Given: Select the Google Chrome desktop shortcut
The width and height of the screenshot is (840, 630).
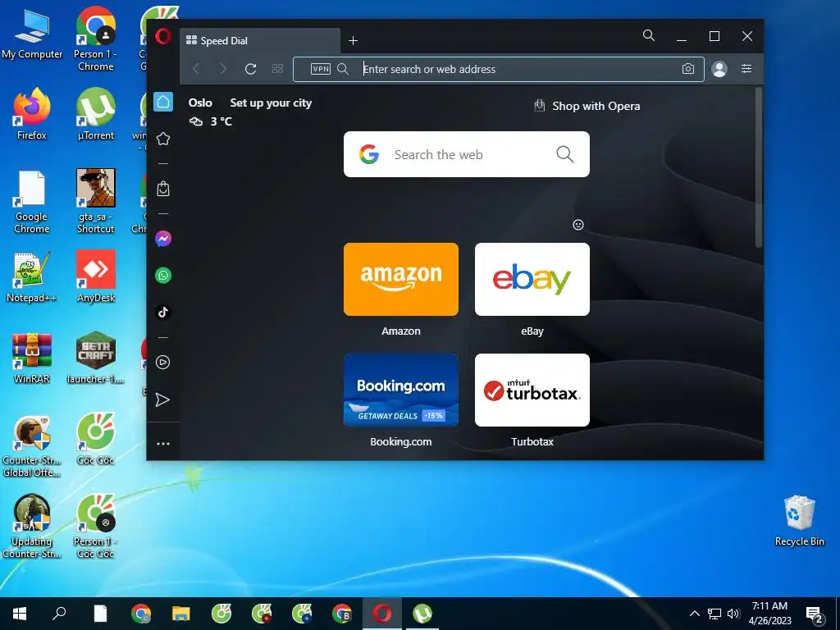Looking at the screenshot, I should click(32, 202).
